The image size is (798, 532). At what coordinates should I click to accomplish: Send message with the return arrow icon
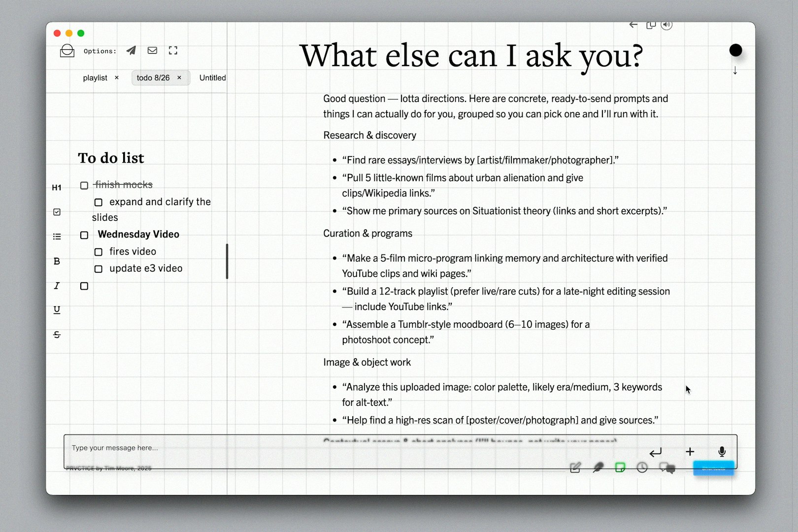pos(656,452)
